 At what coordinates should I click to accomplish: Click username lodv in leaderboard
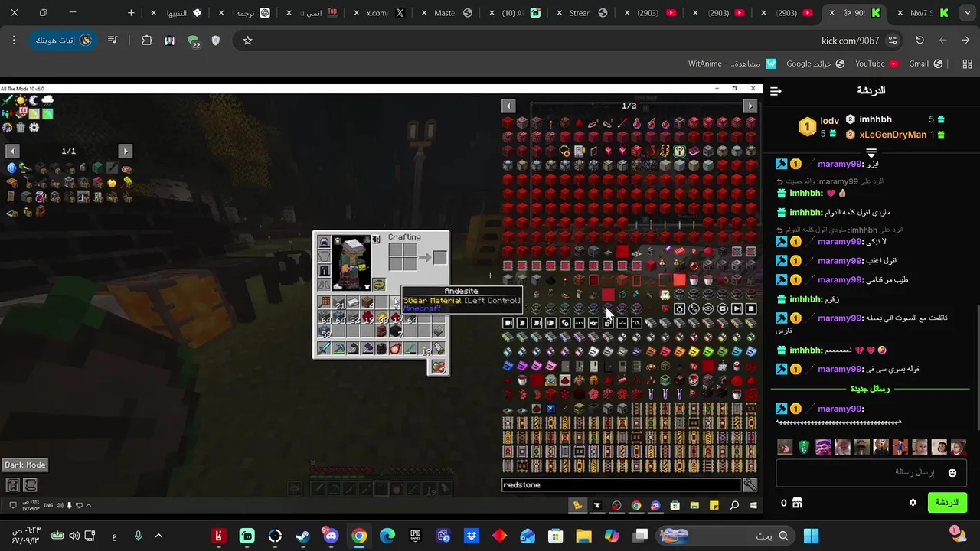[830, 121]
